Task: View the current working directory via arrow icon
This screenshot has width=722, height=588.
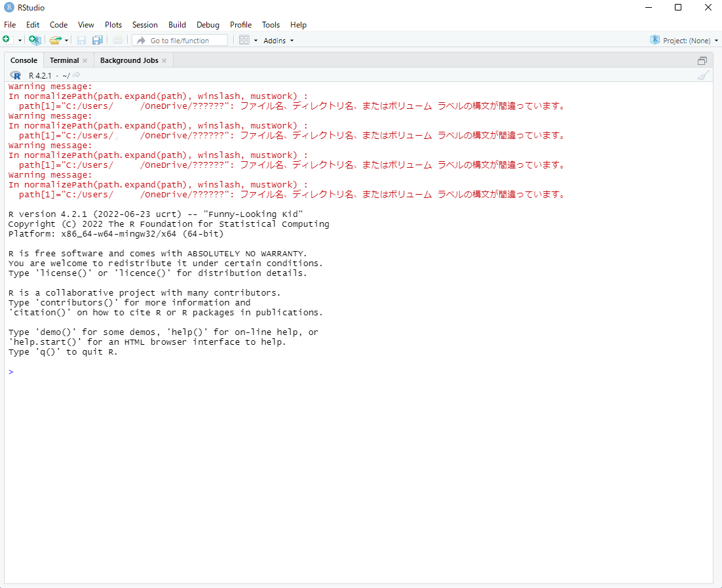Action: [x=77, y=75]
